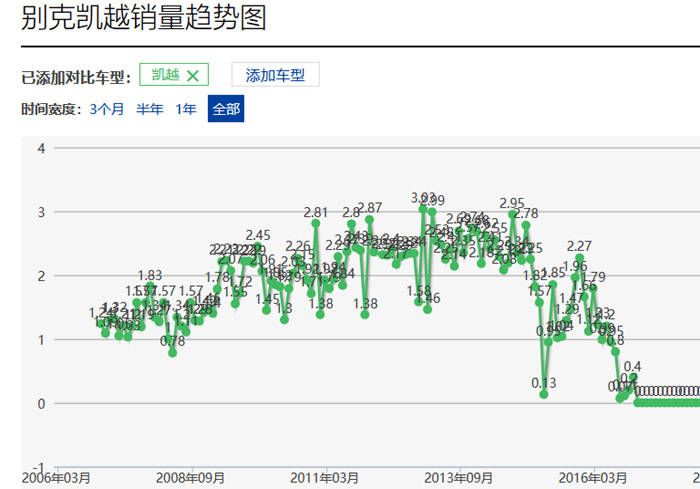
Task: Click the 2.87 data point
Action: 369,220
